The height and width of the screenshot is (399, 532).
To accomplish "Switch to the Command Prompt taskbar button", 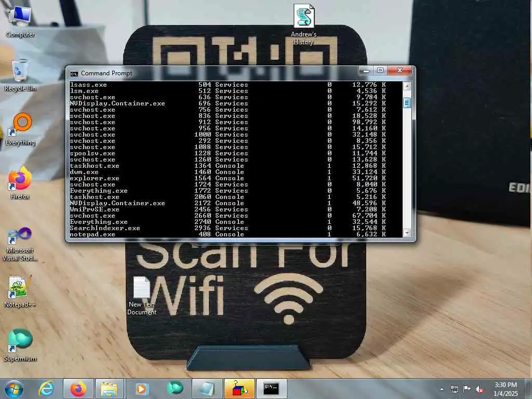I will (x=271, y=389).
